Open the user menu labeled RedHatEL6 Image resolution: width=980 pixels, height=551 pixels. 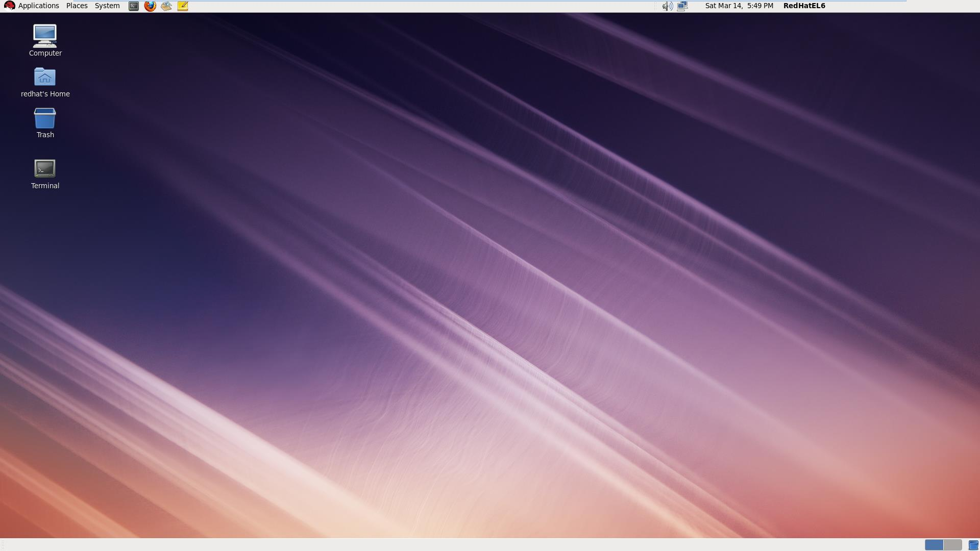[804, 6]
